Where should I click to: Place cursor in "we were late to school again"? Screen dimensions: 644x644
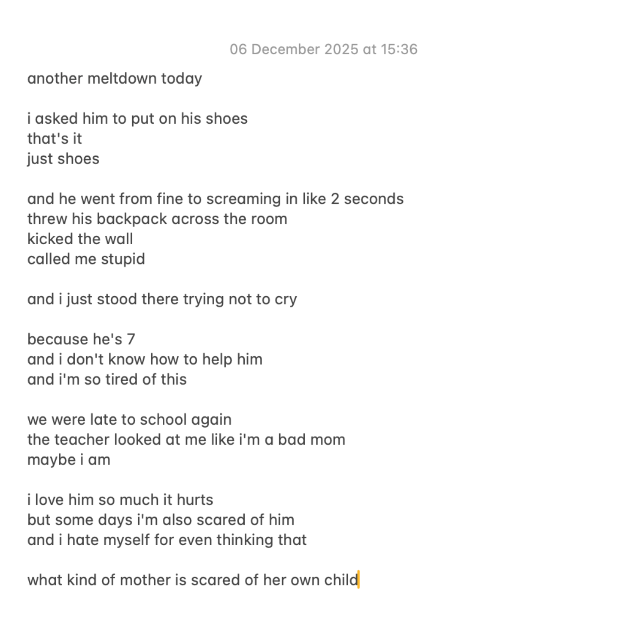click(129, 419)
